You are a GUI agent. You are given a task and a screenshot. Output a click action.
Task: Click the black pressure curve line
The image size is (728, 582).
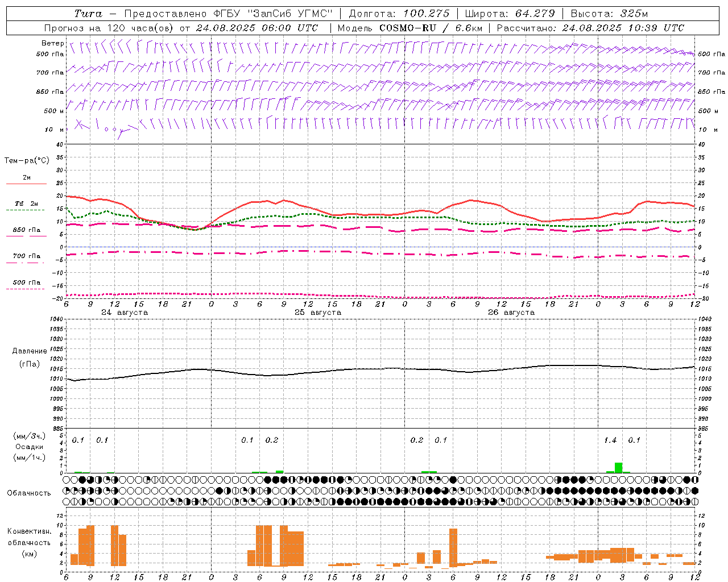381,369
